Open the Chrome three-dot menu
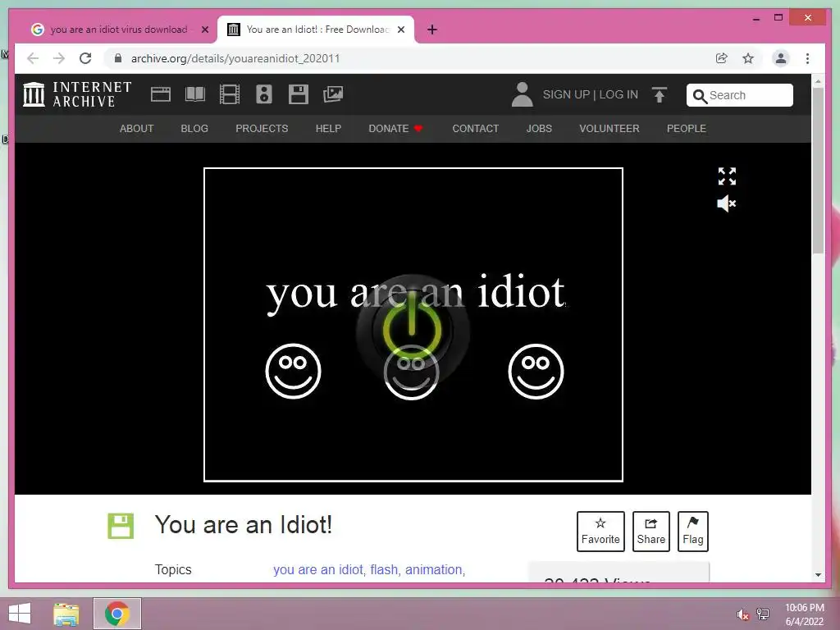The height and width of the screenshot is (630, 840). pyautogui.click(x=807, y=58)
